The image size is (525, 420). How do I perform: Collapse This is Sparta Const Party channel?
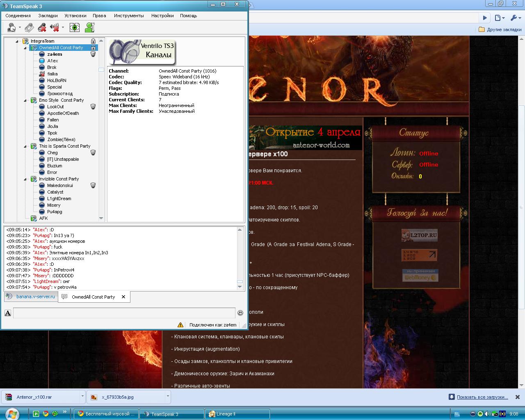click(x=25, y=146)
